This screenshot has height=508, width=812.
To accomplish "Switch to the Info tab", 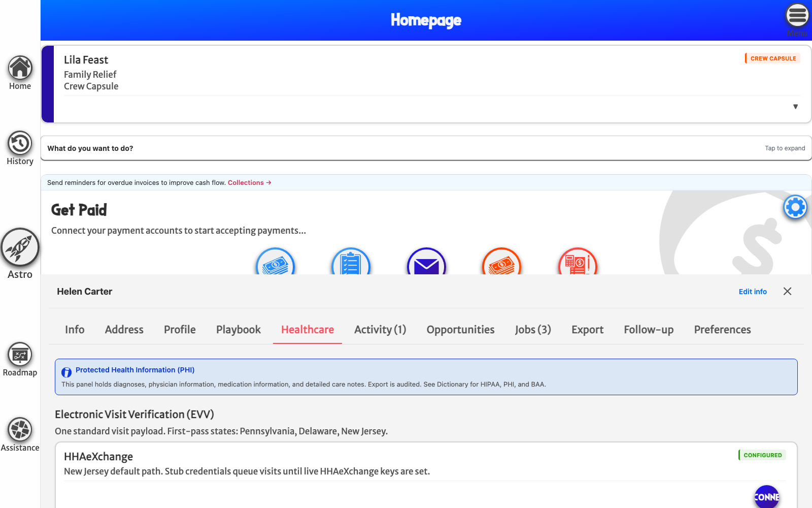I will 75,330.
